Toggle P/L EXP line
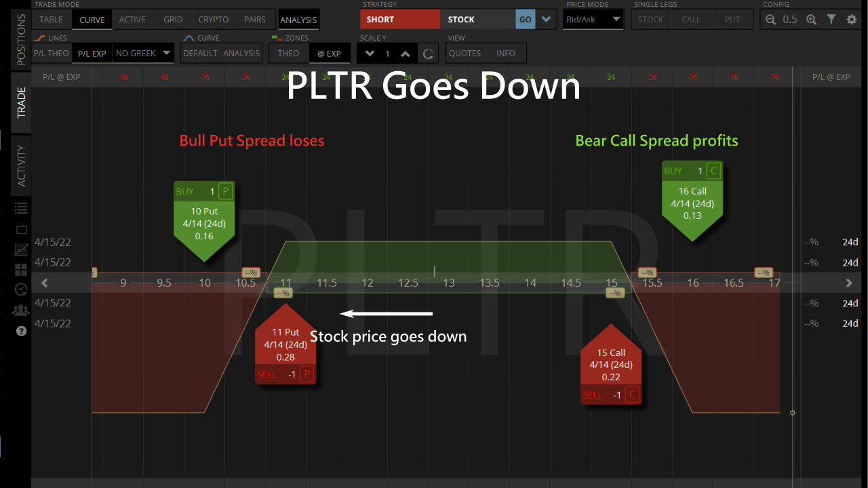The height and width of the screenshot is (488, 868). click(x=92, y=53)
